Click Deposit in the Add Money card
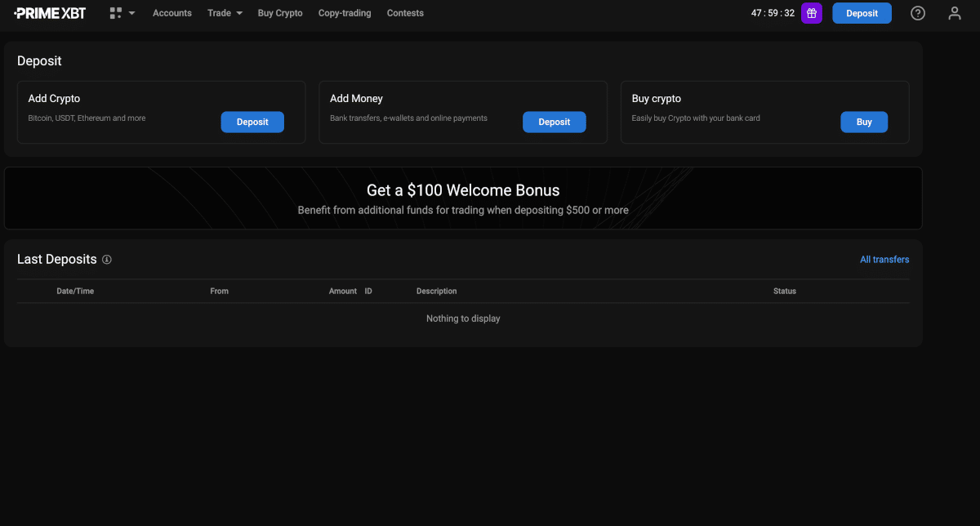 (555, 122)
